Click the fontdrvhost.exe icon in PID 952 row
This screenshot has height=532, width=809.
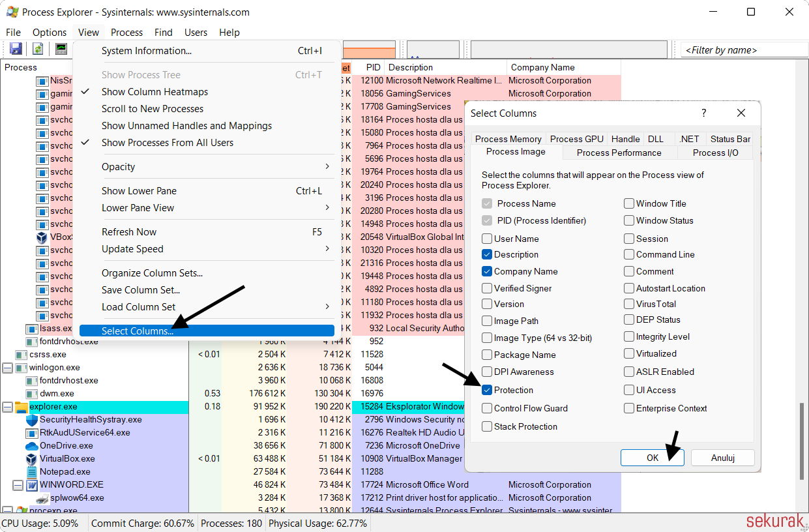click(x=31, y=342)
